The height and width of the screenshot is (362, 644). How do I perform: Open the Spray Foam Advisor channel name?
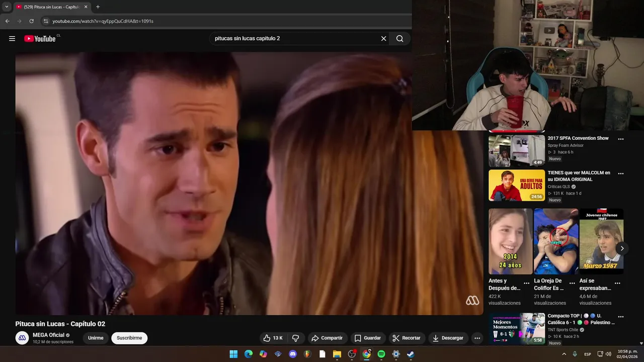566,145
